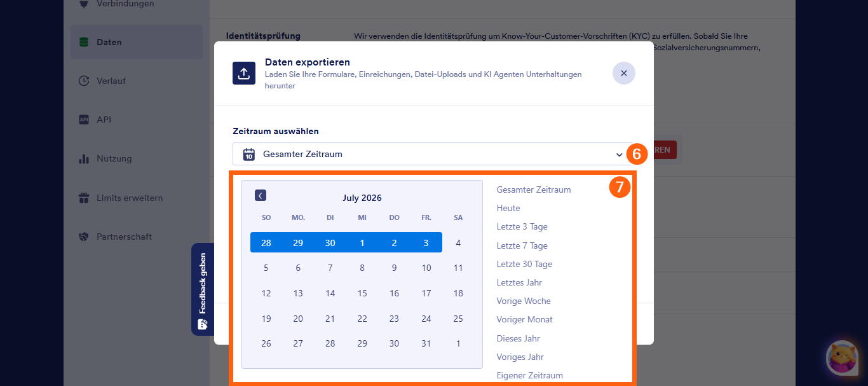This screenshot has height=386, width=868.
Task: Select day 15 in the July calendar
Action: 362,293
